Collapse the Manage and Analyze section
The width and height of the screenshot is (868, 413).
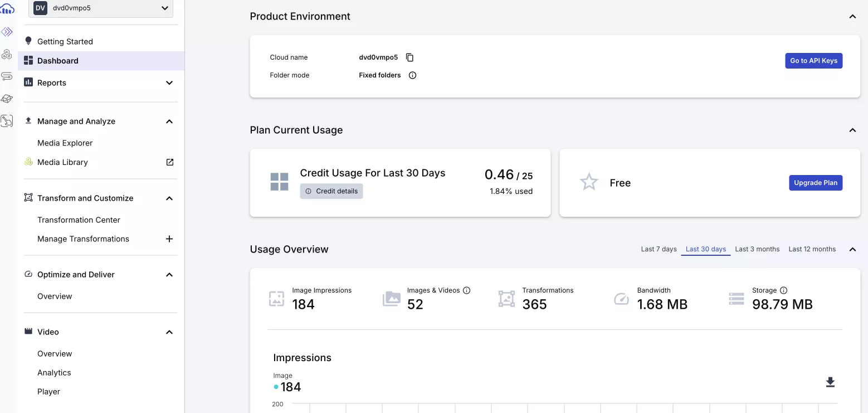tap(169, 122)
